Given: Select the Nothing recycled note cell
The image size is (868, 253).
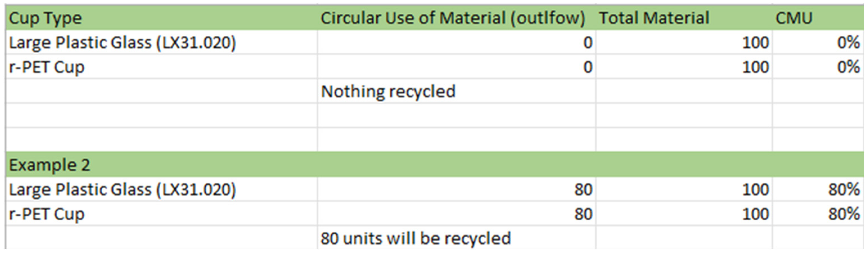Looking at the screenshot, I should (x=457, y=91).
